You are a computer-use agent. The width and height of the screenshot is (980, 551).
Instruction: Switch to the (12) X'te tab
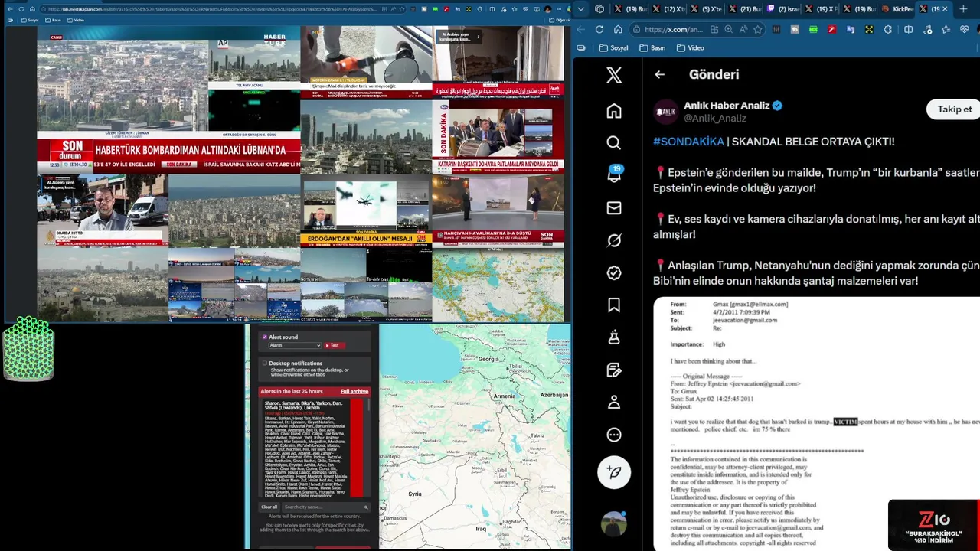tap(668, 9)
